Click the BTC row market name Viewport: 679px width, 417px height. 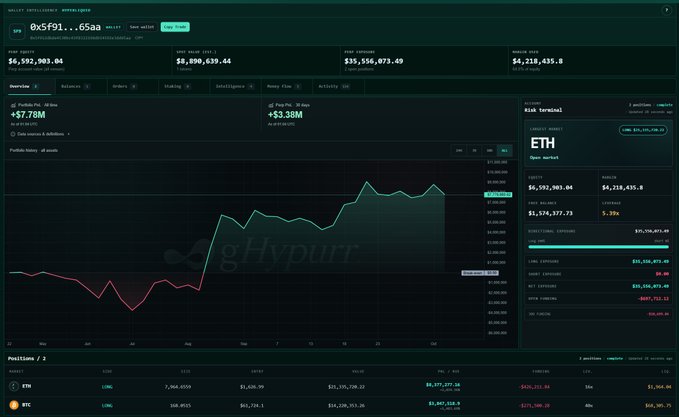(x=26, y=405)
